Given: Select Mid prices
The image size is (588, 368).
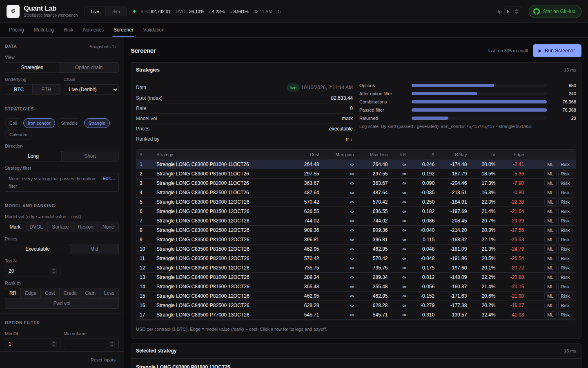Looking at the screenshot, I should pyautogui.click(x=94, y=249).
